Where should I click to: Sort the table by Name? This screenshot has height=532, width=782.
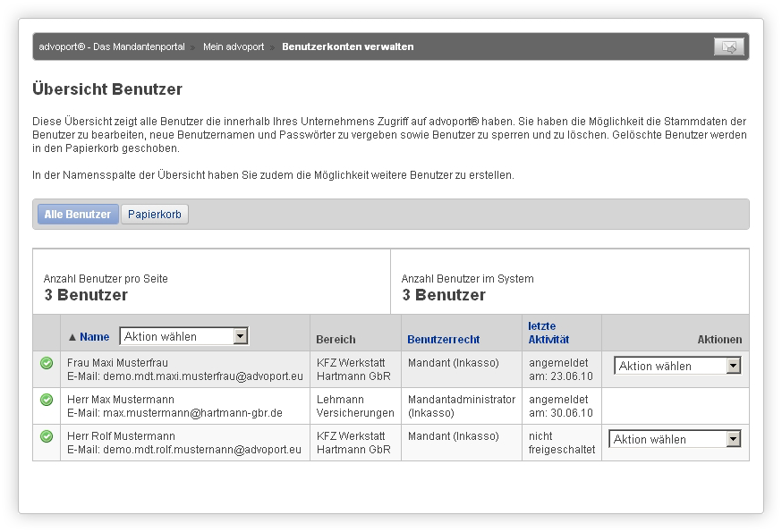[94, 337]
